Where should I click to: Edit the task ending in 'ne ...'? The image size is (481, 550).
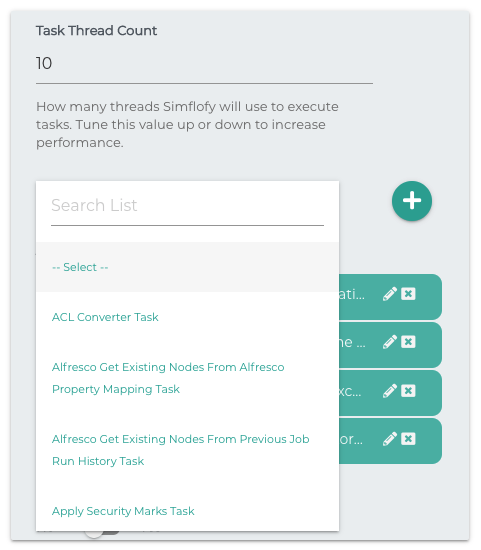coord(389,342)
